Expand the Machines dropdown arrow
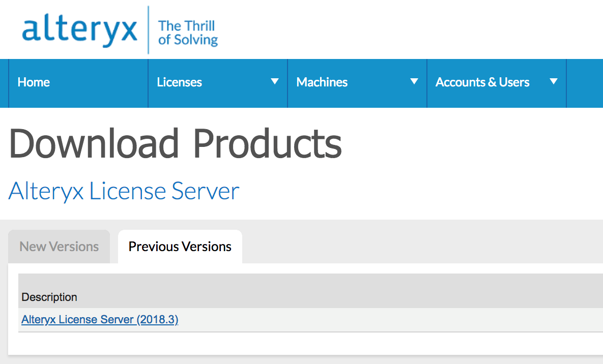Image resolution: width=603 pixels, height=364 pixels. pos(414,82)
